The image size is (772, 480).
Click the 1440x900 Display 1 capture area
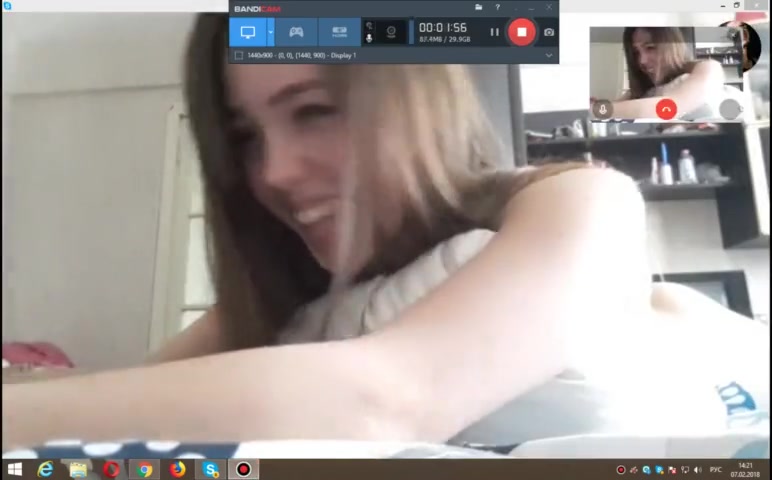click(300, 55)
